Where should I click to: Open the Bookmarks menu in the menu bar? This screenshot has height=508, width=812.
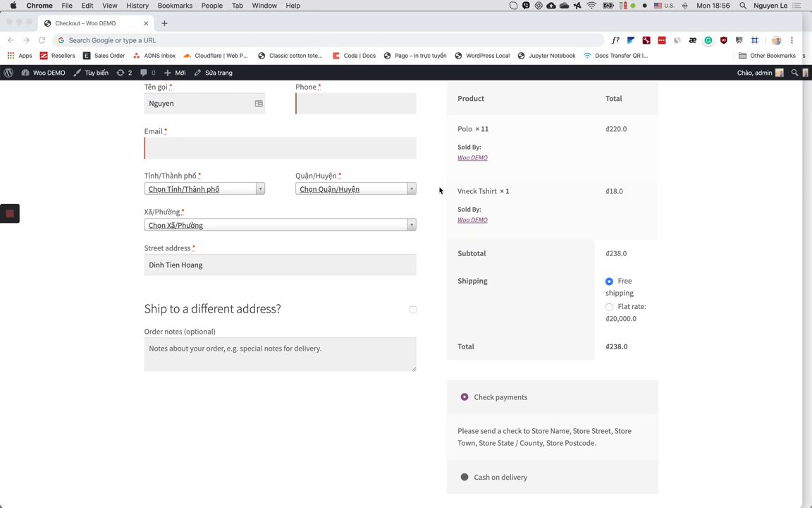[x=175, y=6]
